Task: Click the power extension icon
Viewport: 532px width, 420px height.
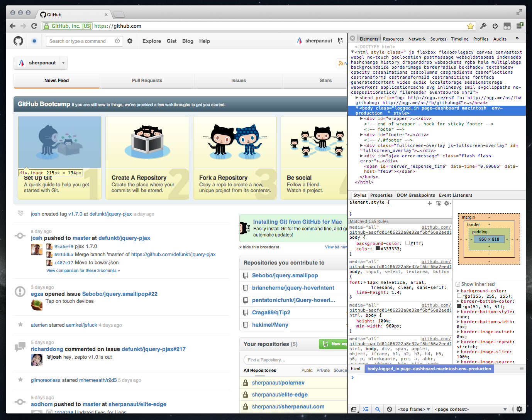Action: (495, 26)
